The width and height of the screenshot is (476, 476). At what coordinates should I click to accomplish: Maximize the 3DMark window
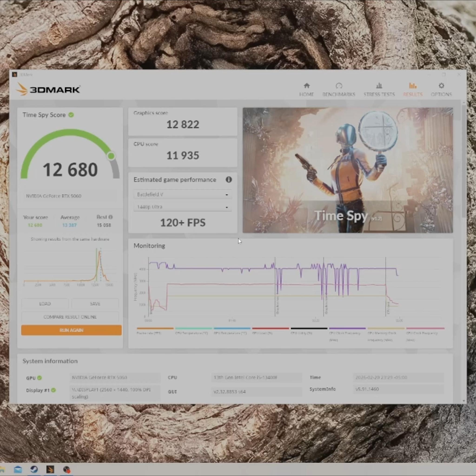point(444,74)
